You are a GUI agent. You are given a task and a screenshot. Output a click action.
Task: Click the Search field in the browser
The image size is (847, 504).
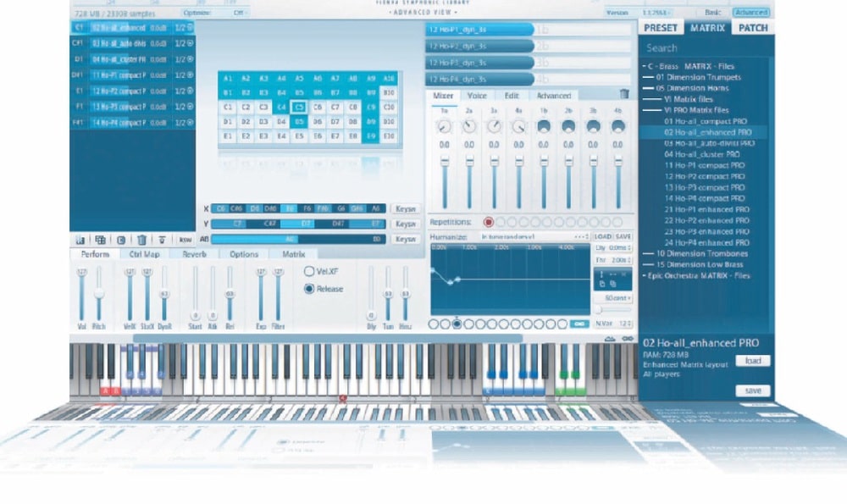(x=705, y=48)
